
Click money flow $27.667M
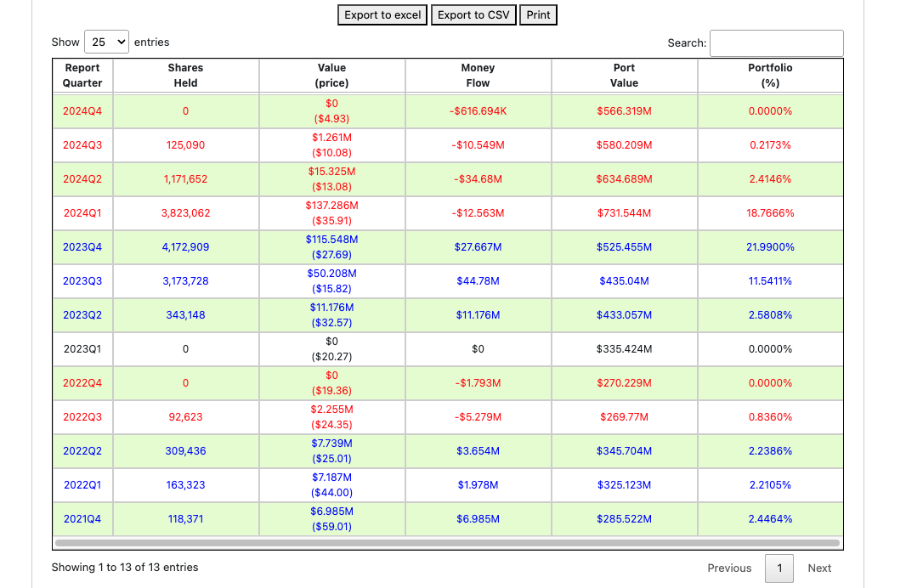[x=478, y=247]
